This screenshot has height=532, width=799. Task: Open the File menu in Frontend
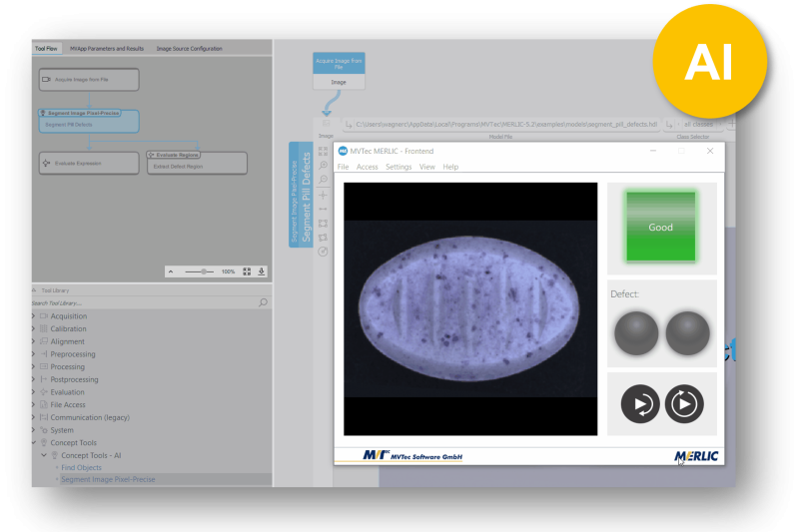(343, 167)
